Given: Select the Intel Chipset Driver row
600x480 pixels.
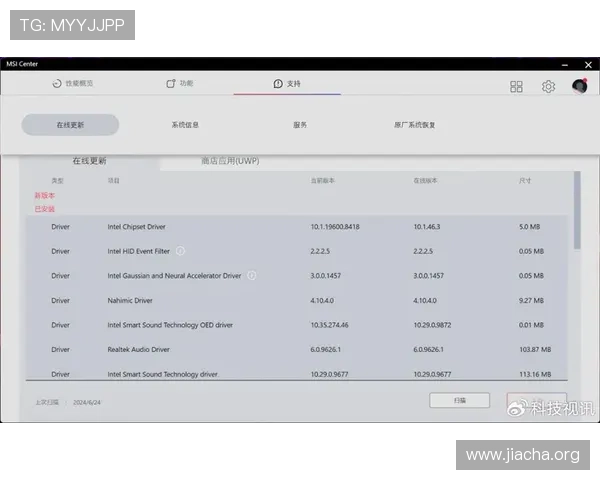Looking at the screenshot, I should [297, 227].
